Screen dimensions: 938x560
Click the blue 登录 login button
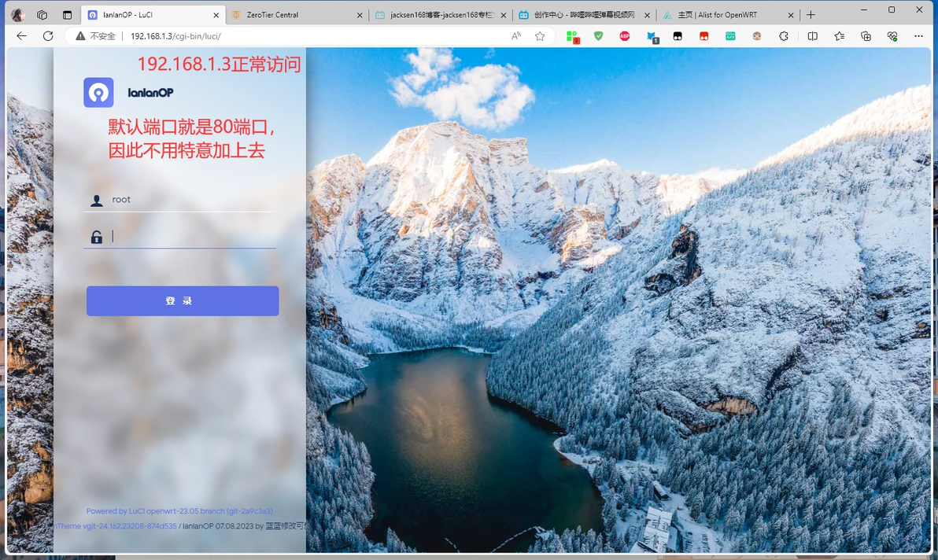[183, 300]
